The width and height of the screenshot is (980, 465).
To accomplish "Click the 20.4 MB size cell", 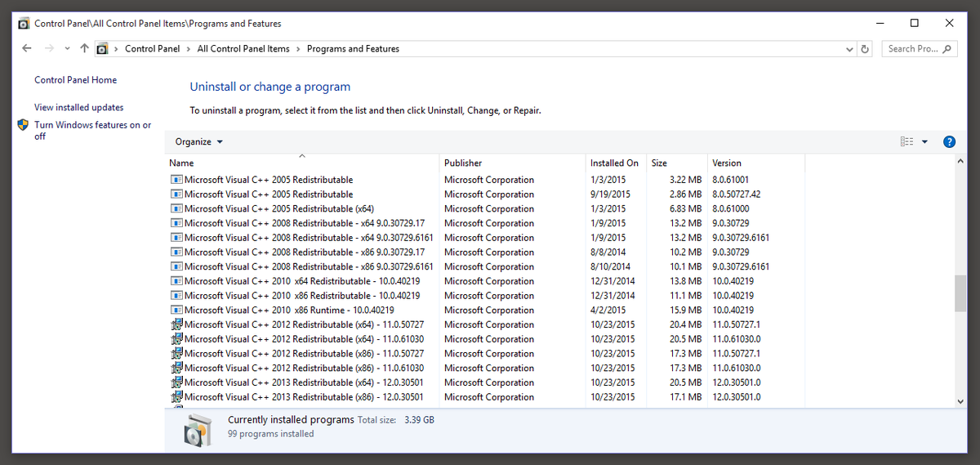I will pos(686,324).
